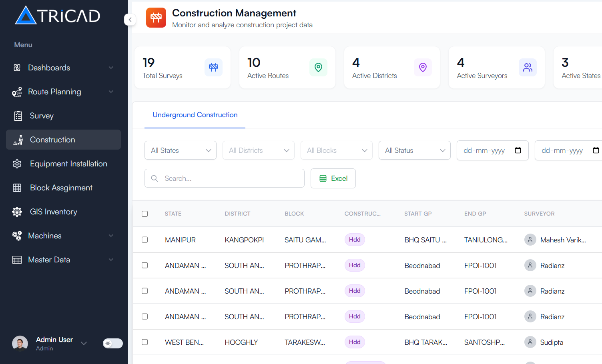Click the TRICAD logo
Viewport: 602px width, 364px height.
57,15
